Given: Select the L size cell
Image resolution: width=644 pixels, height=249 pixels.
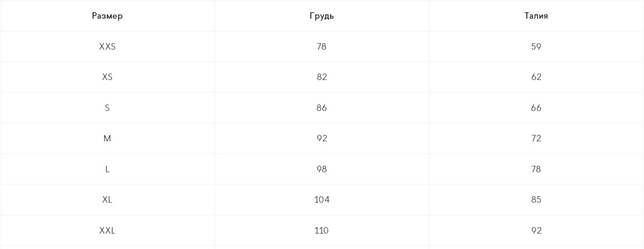Looking at the screenshot, I should (107, 170).
